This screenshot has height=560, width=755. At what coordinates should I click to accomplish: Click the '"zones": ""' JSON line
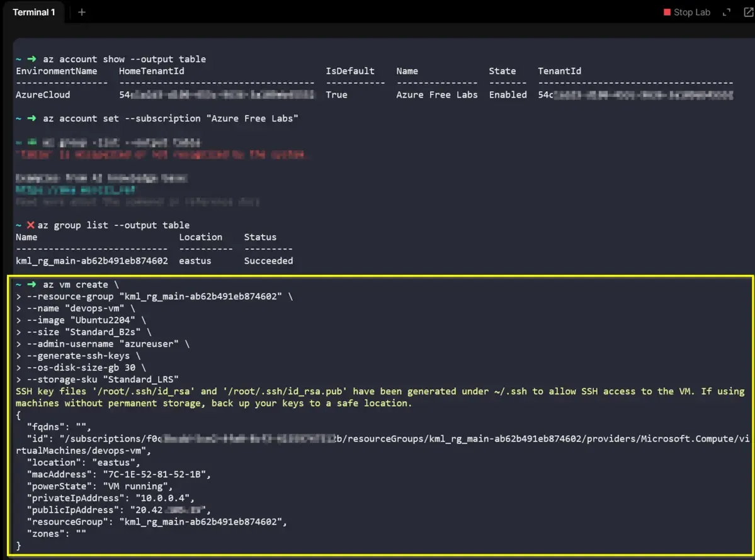(56, 534)
